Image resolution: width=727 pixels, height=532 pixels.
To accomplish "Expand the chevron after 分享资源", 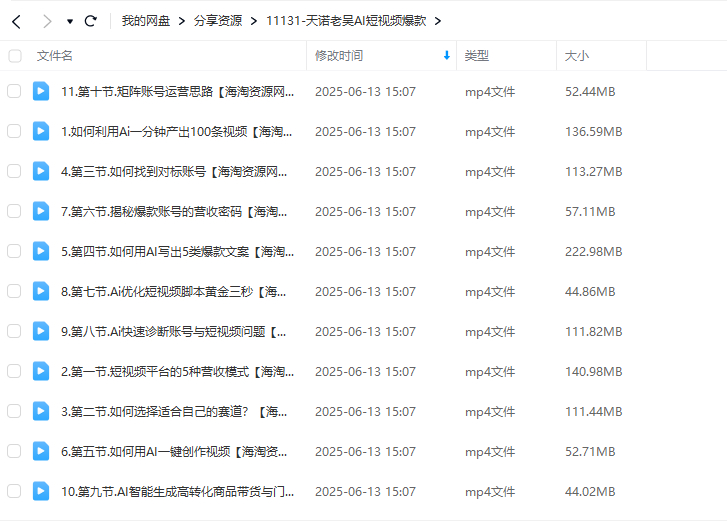I will tap(254, 21).
